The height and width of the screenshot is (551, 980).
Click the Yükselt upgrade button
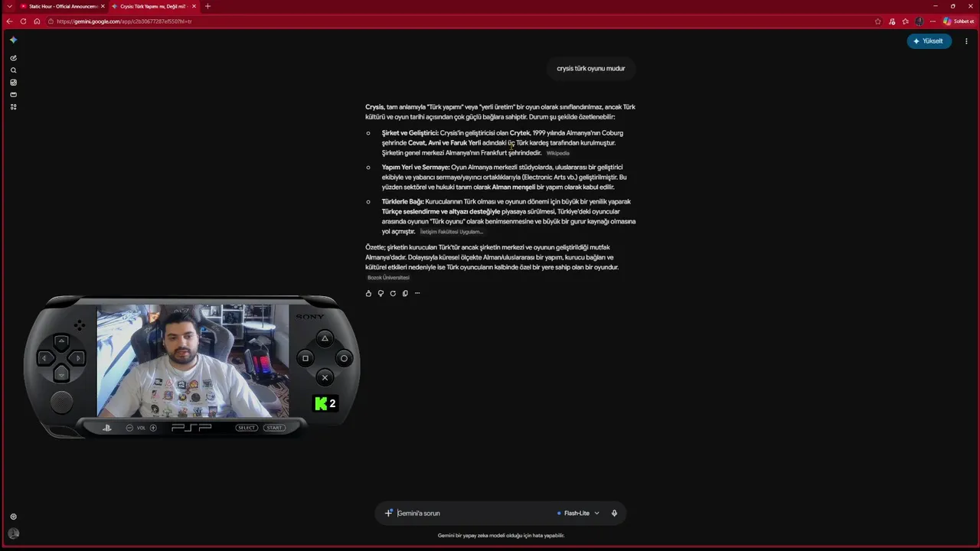[x=929, y=41]
